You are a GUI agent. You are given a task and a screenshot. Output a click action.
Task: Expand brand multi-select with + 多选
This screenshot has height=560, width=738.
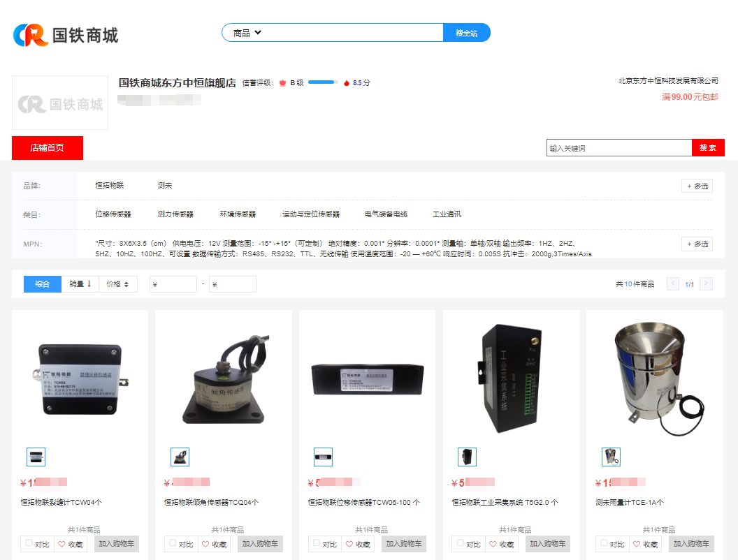(x=697, y=186)
